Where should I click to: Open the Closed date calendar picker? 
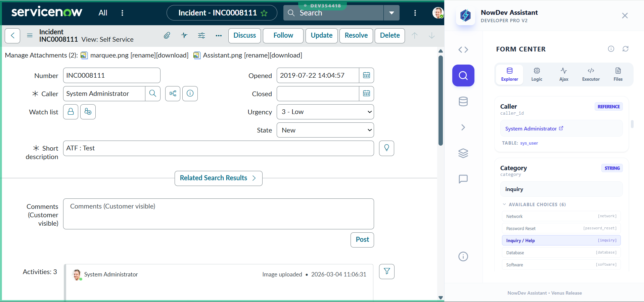click(x=366, y=93)
